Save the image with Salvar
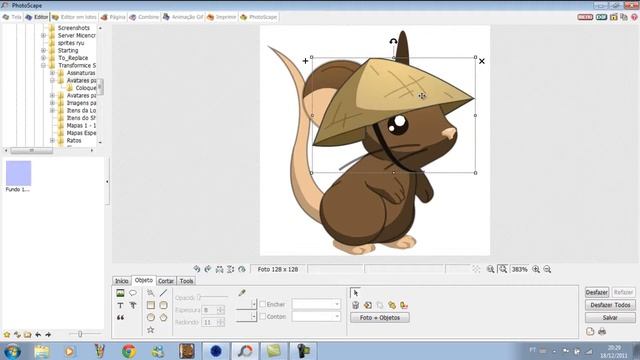The width and height of the screenshot is (640, 360). [610, 318]
